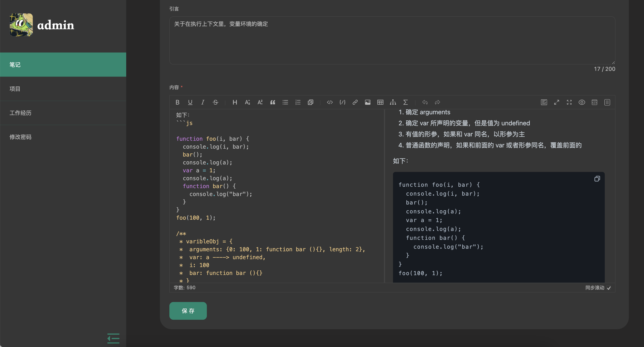Click the admin avatar image
Screen dimensions: 644x347
click(21, 25)
